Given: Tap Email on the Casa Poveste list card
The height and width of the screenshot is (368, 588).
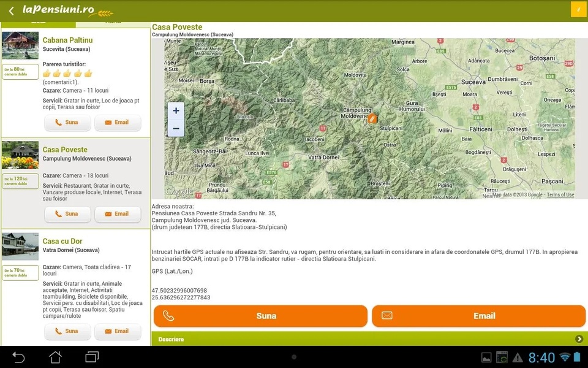Looking at the screenshot, I should (118, 214).
